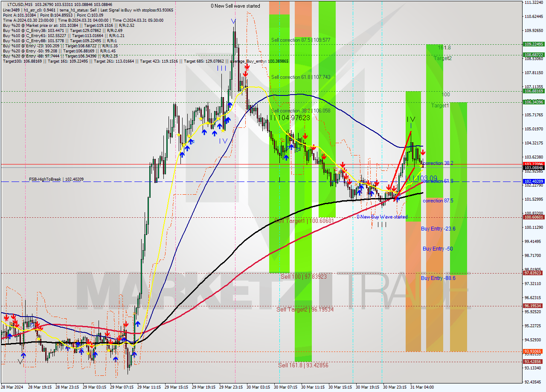
Task: Click the '161.8' Fibonacci label
Action: click(444, 48)
